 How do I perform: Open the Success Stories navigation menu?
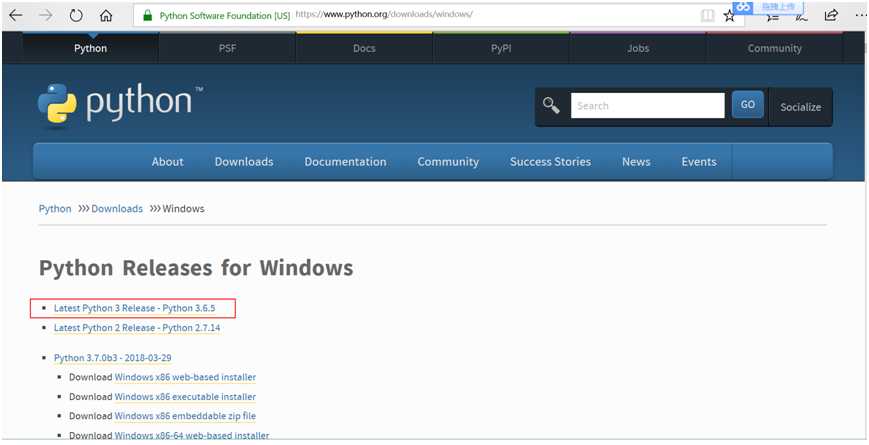point(550,162)
